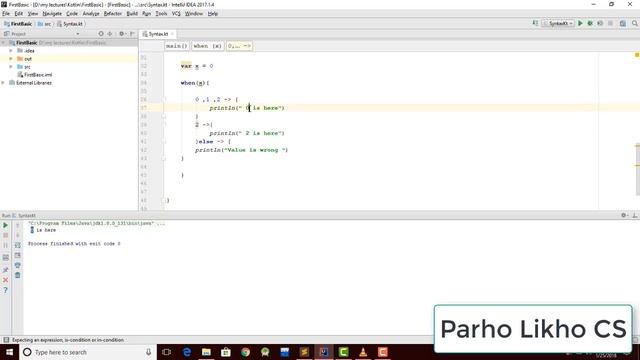Screen dimensions: 640x360
Task: Close the Syntax.kt tab
Action: click(x=172, y=34)
